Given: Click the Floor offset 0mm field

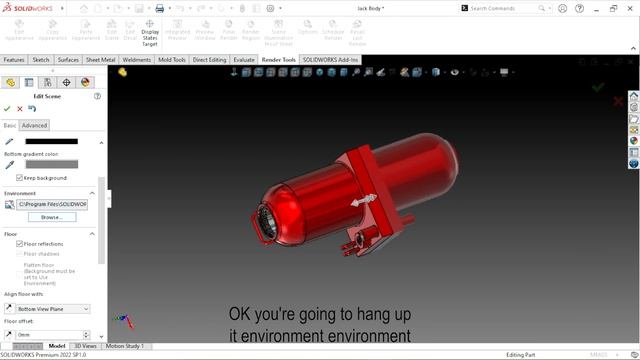Looking at the screenshot, I should 49,335.
